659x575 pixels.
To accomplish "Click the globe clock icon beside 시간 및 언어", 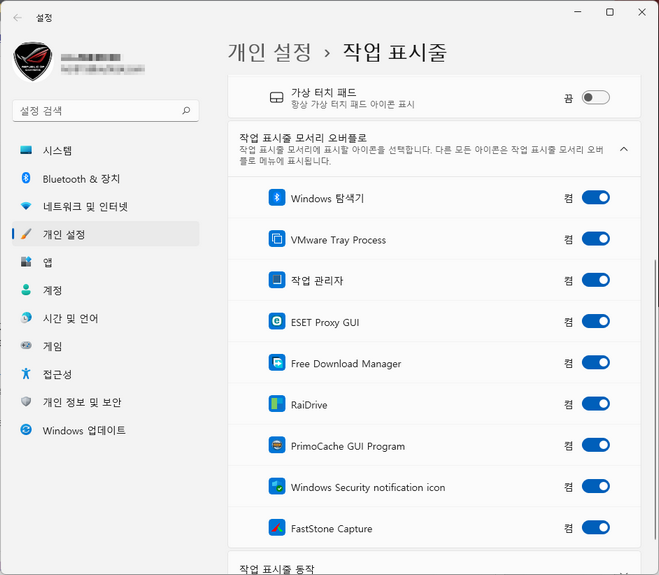I will pos(26,317).
